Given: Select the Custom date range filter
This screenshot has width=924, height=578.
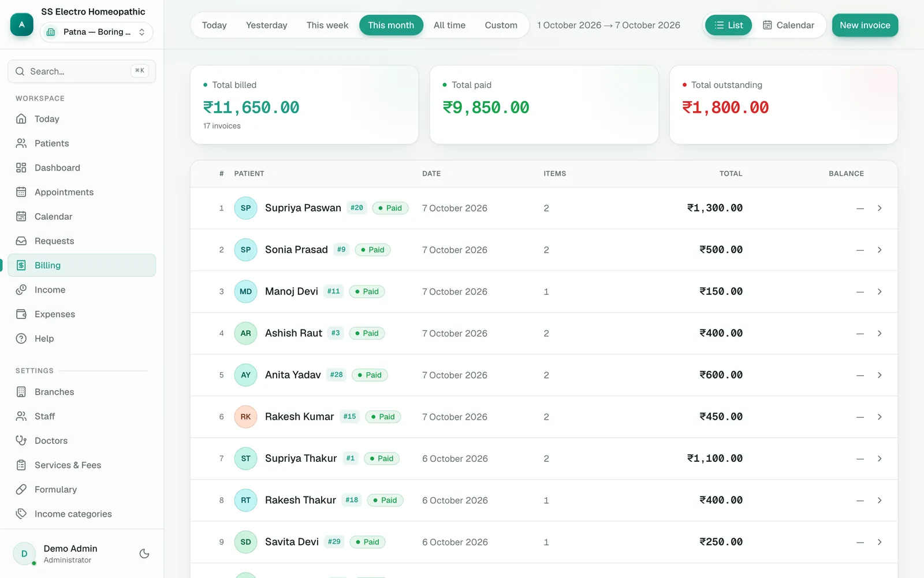Looking at the screenshot, I should [501, 25].
